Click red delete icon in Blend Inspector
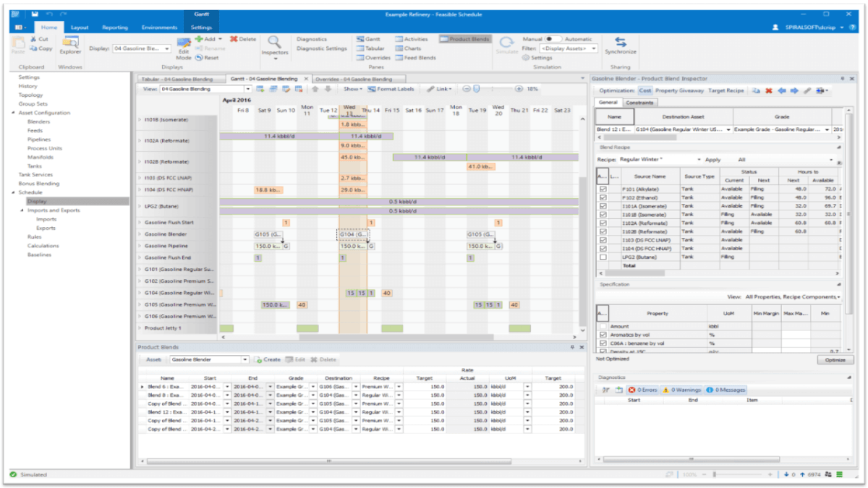The image size is (868, 488). coord(769,90)
